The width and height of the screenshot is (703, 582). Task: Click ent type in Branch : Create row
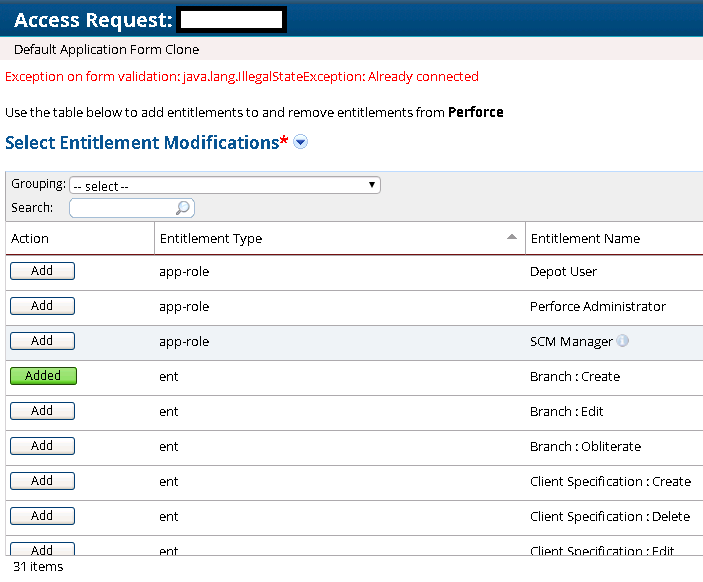click(x=169, y=377)
